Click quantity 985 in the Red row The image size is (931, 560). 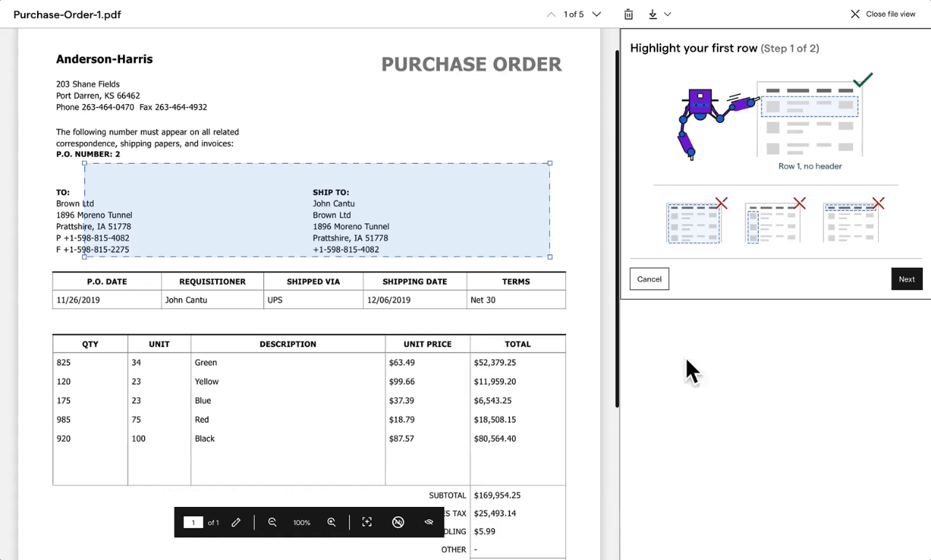[x=64, y=420]
